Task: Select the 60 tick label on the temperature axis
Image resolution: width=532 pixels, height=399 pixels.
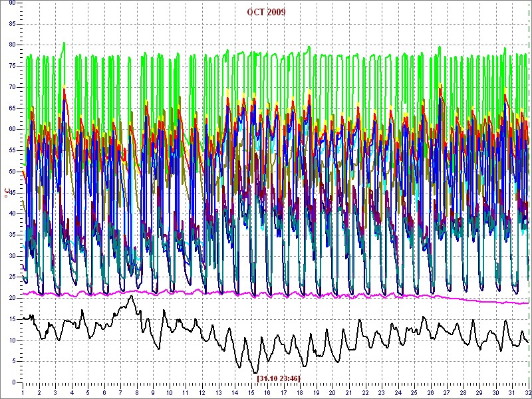Action: click(x=11, y=129)
